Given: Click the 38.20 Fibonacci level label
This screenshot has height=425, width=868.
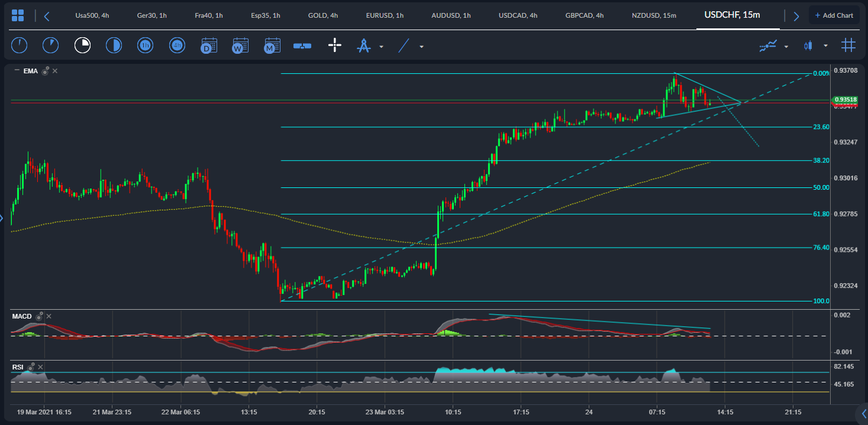Looking at the screenshot, I should click(821, 160).
